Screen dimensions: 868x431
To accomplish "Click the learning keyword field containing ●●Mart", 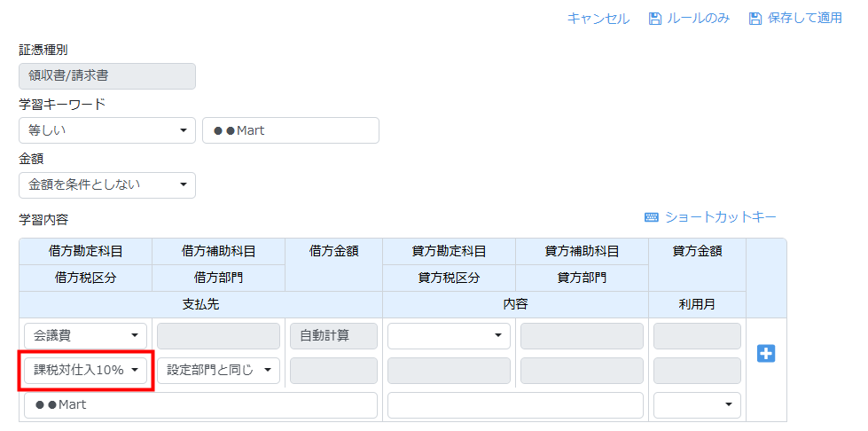I will click(290, 130).
